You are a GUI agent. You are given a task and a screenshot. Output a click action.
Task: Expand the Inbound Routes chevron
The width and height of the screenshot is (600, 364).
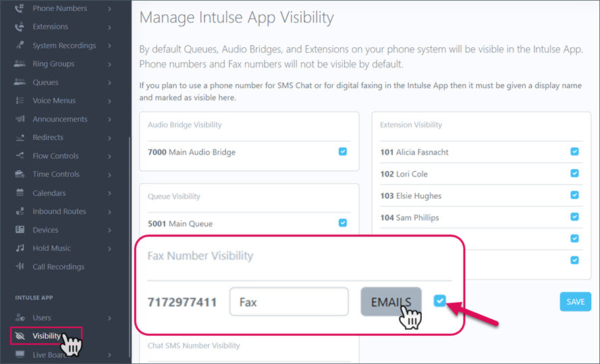pyautogui.click(x=109, y=212)
